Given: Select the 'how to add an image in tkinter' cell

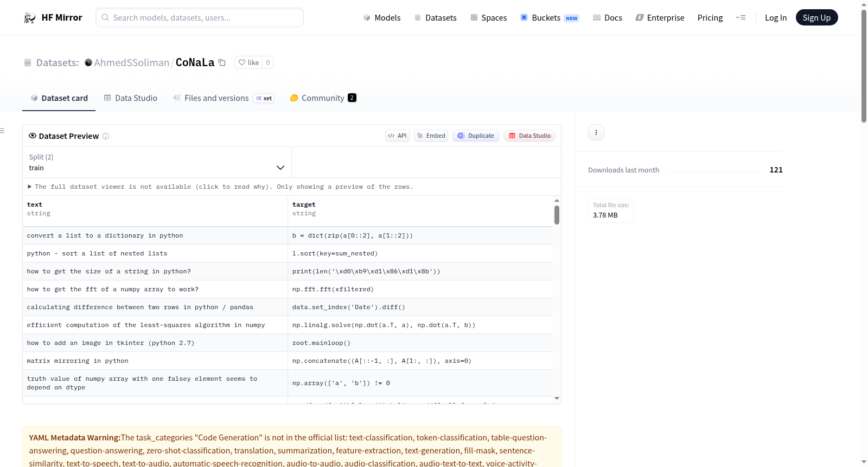Looking at the screenshot, I should pos(155,343).
